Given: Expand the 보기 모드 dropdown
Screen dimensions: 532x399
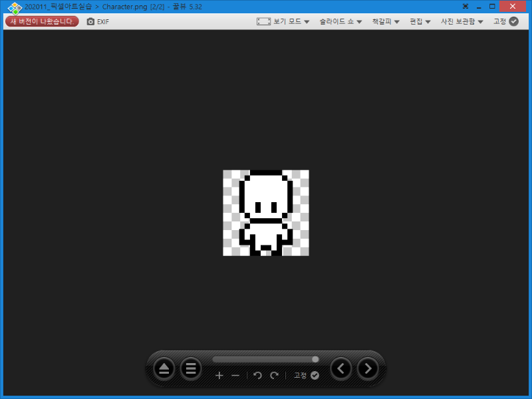Looking at the screenshot, I should (x=291, y=21).
